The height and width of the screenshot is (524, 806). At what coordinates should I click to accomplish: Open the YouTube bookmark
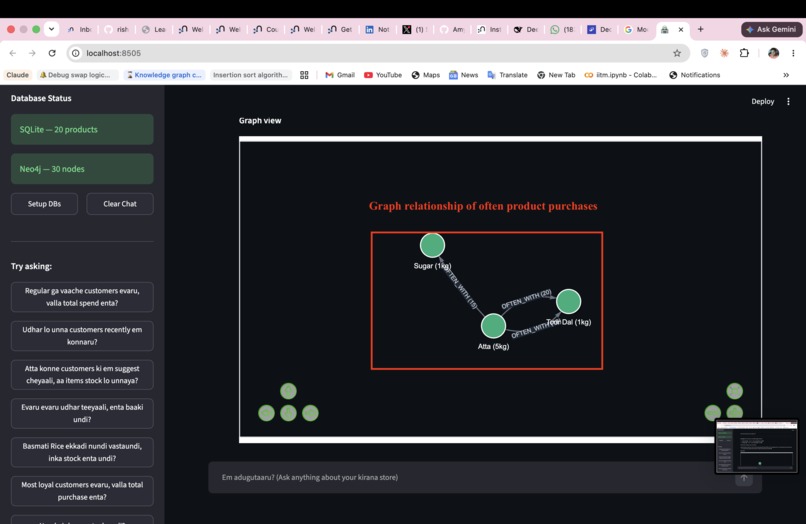[x=383, y=75]
